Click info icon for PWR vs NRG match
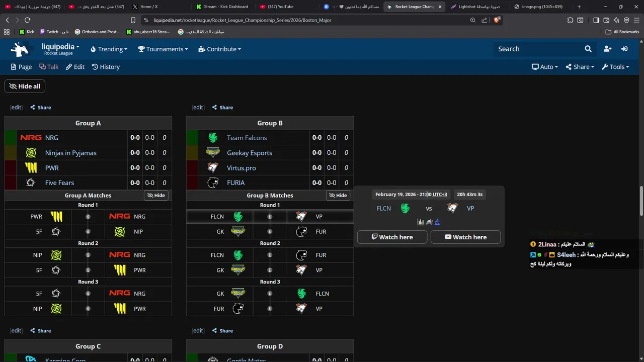 coord(88,217)
